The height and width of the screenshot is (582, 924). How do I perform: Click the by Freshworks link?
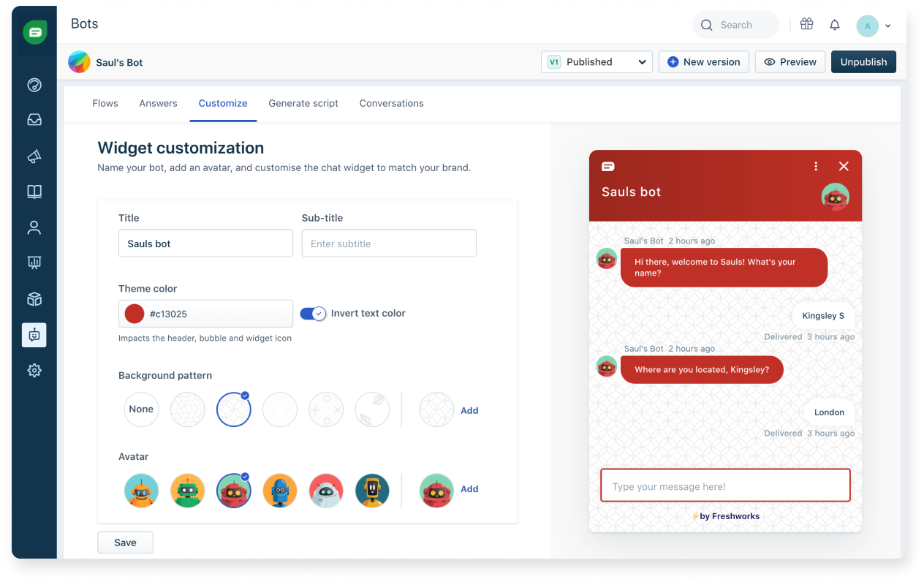[x=725, y=516]
